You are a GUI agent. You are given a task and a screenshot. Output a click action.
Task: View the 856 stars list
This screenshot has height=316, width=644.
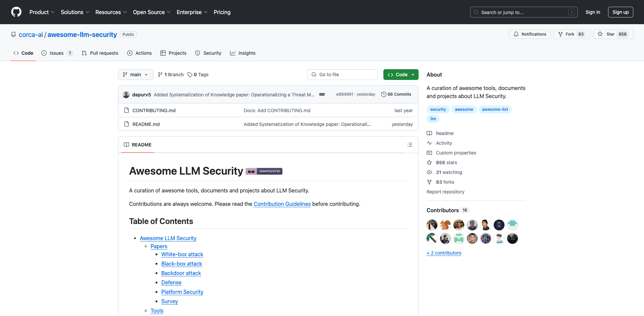(x=442, y=163)
